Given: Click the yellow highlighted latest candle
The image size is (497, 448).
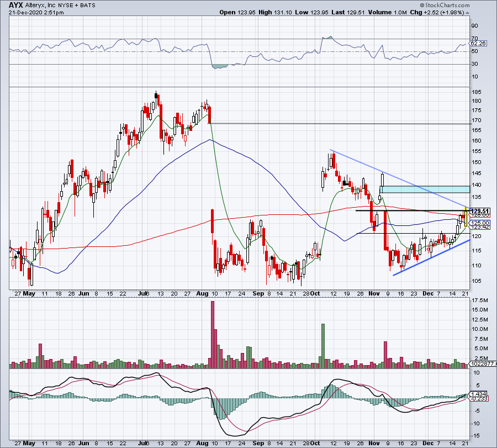Looking at the screenshot, I should point(466,217).
